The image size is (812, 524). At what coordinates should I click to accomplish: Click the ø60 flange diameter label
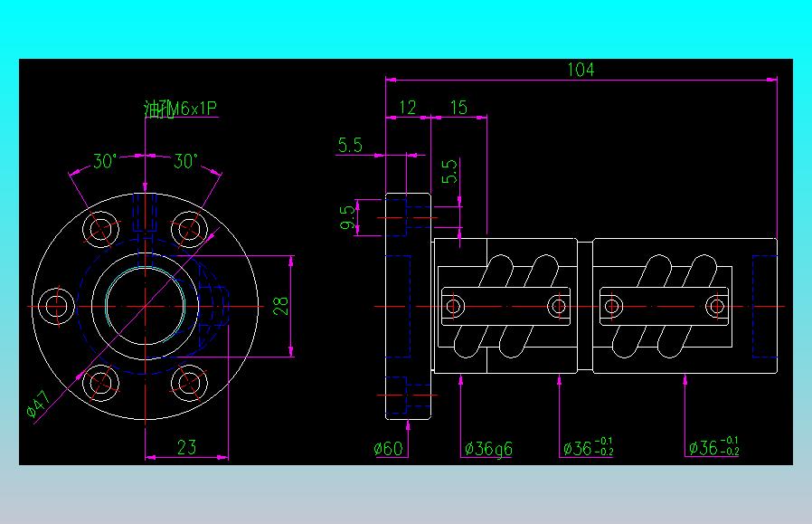(389, 448)
